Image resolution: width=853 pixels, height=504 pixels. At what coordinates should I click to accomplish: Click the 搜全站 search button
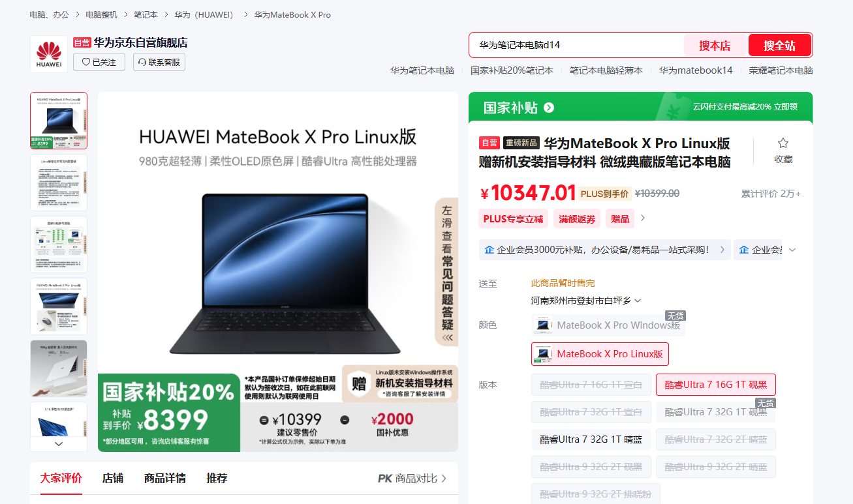click(x=779, y=46)
